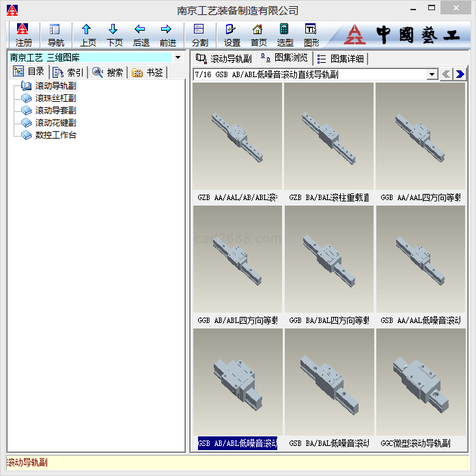
Task: Select 滚珠丝杠副 in the catalog tree
Action: point(55,98)
